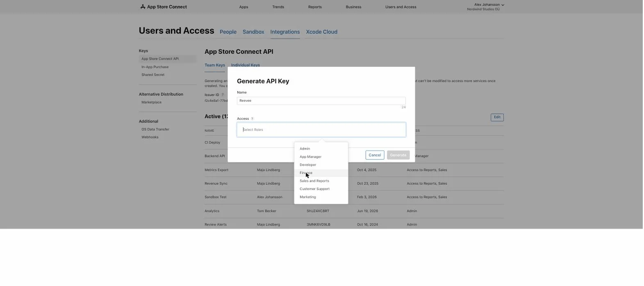Image resolution: width=644 pixels, height=286 pixels.
Task: Click key ID 5HJZ4XC8RT
Action: (318, 211)
